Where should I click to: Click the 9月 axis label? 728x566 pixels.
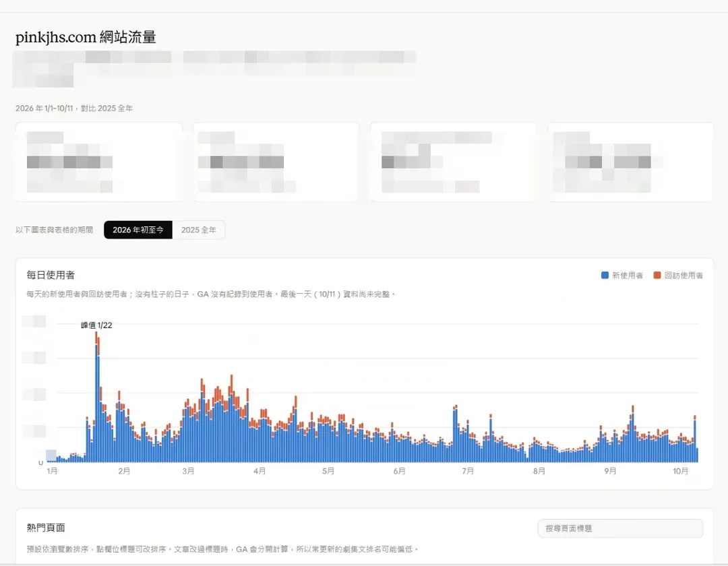(610, 471)
